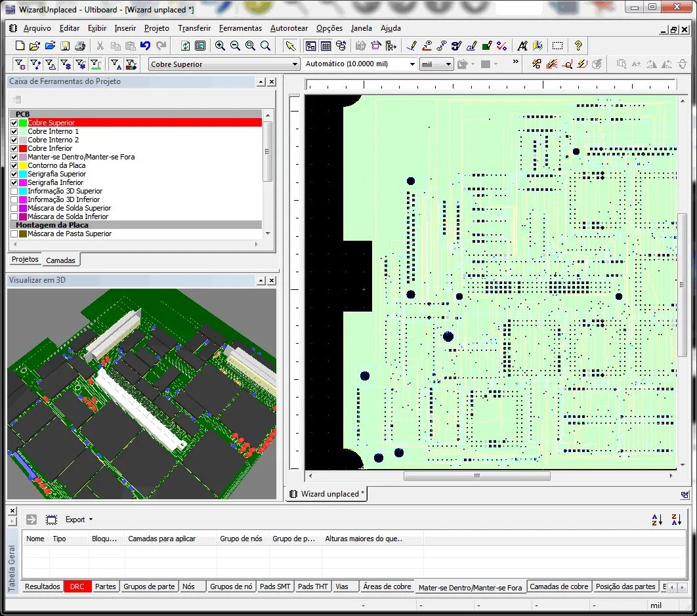The image size is (697, 616).
Task: Toggle the Contorno da Placa checkbox
Action: (14, 165)
